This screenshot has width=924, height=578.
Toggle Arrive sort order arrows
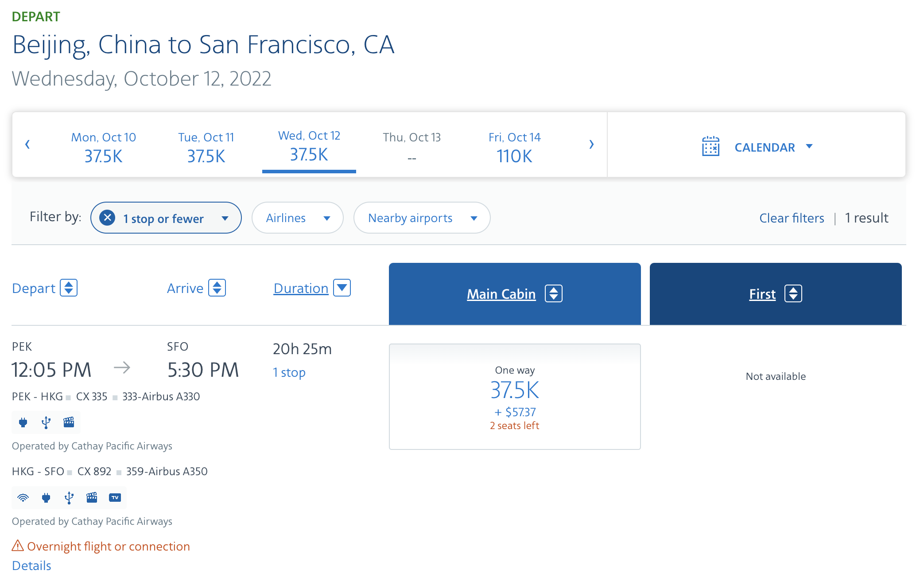click(x=217, y=288)
